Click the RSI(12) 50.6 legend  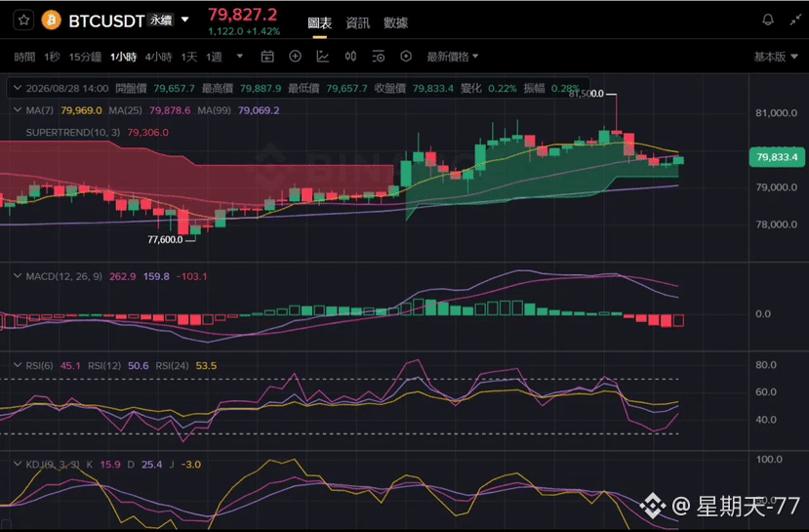click(x=118, y=366)
